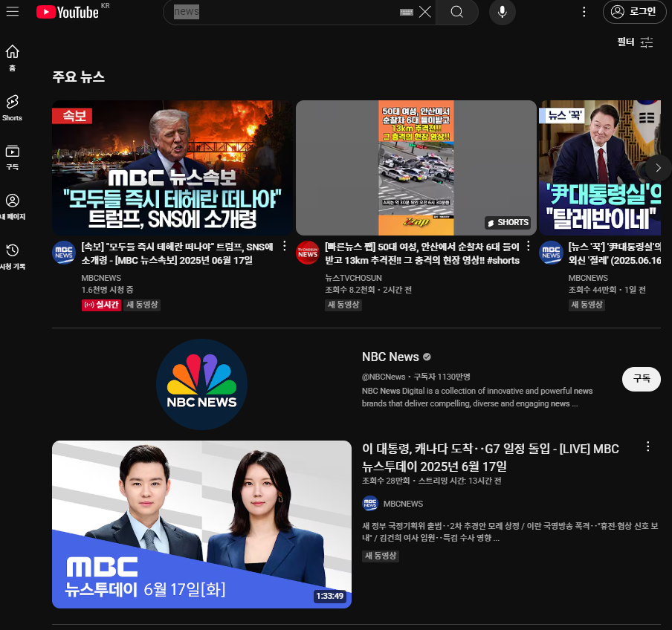Open MBCNEWS avatar beside the 속보 video
The height and width of the screenshot is (630, 672).
tap(64, 253)
